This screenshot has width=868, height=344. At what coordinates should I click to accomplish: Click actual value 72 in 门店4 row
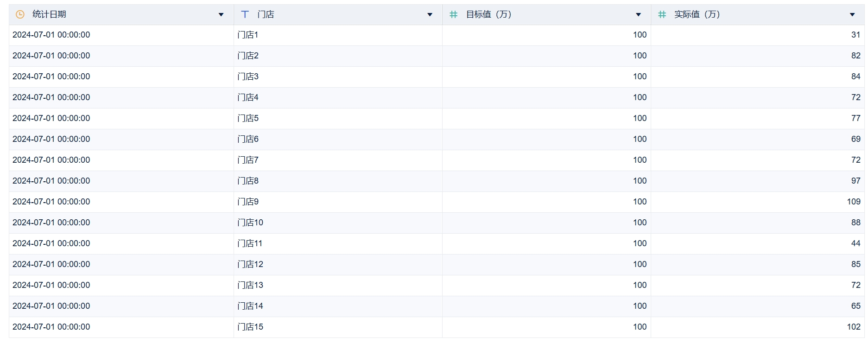[855, 97]
